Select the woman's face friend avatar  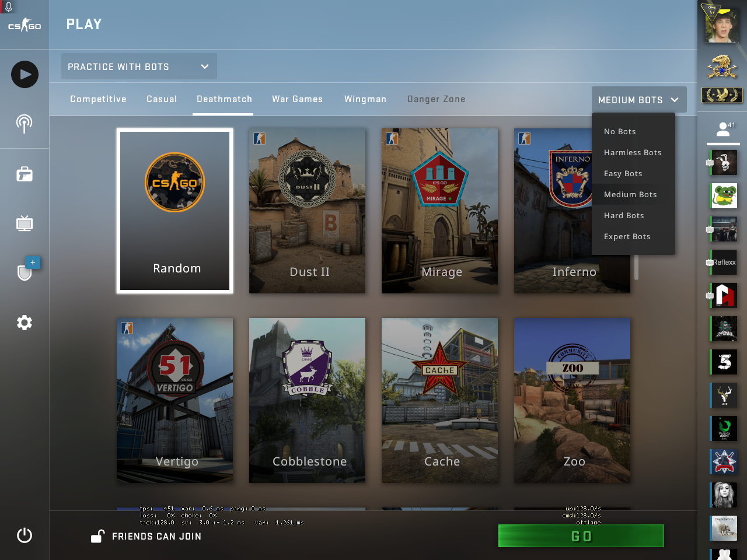(x=724, y=495)
